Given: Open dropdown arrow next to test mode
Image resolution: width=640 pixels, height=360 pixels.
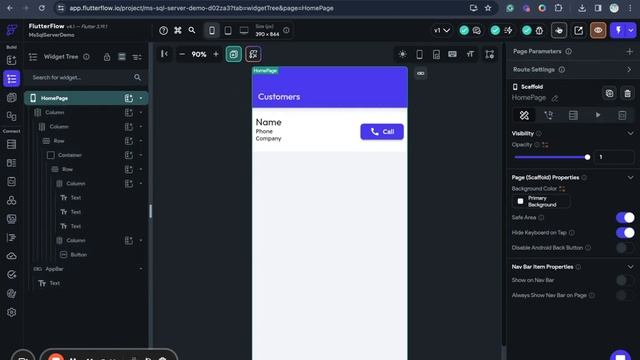Looking at the screenshot, I should [631, 31].
